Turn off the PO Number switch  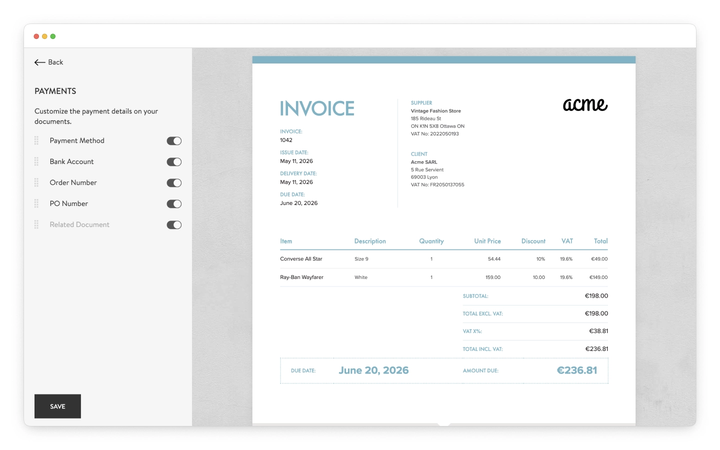click(x=174, y=204)
